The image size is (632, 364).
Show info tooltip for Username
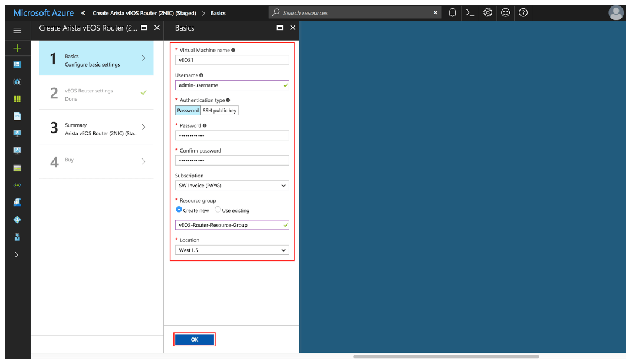pos(201,75)
